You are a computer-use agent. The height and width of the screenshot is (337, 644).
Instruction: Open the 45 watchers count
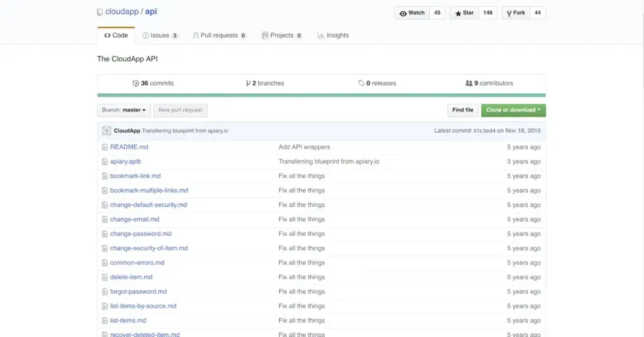coord(438,13)
